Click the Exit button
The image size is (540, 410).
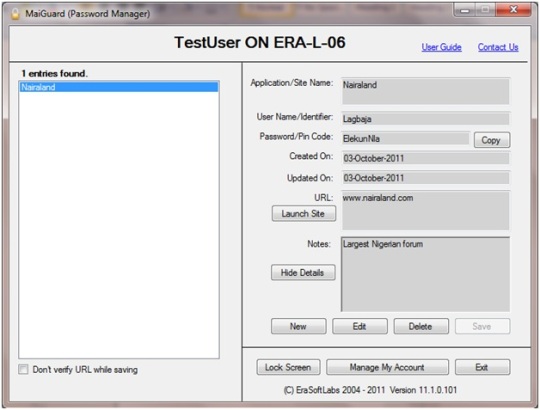pyautogui.click(x=482, y=367)
